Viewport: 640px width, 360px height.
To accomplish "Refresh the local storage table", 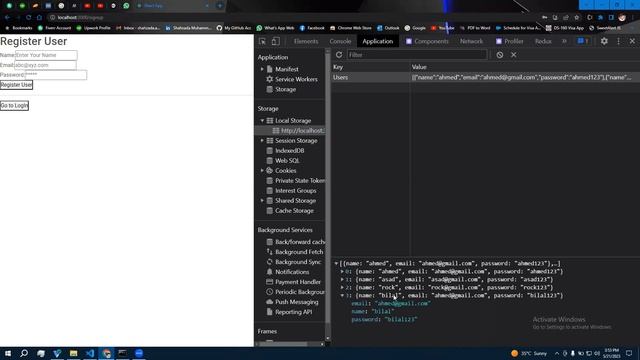I will (339, 55).
